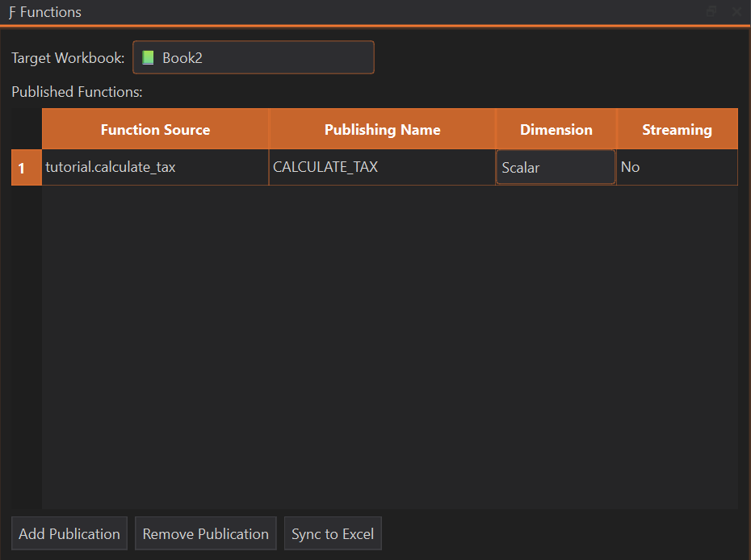751x560 pixels.
Task: Click the table's top-left corner cell
Action: point(26,129)
